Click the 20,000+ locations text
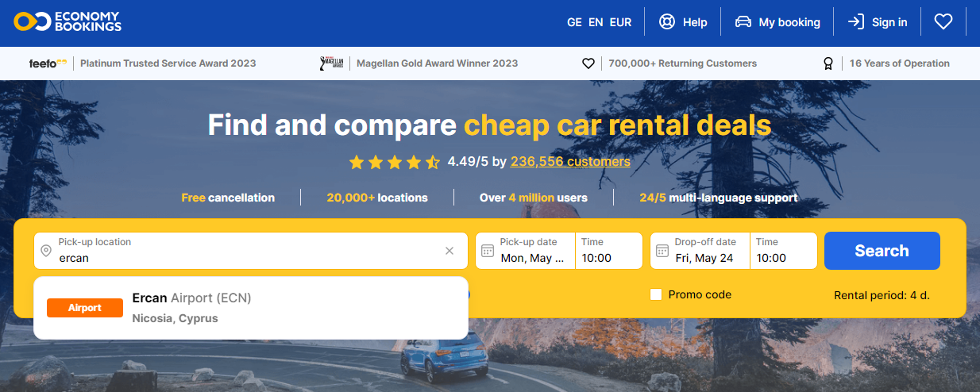980x392 pixels. [377, 198]
